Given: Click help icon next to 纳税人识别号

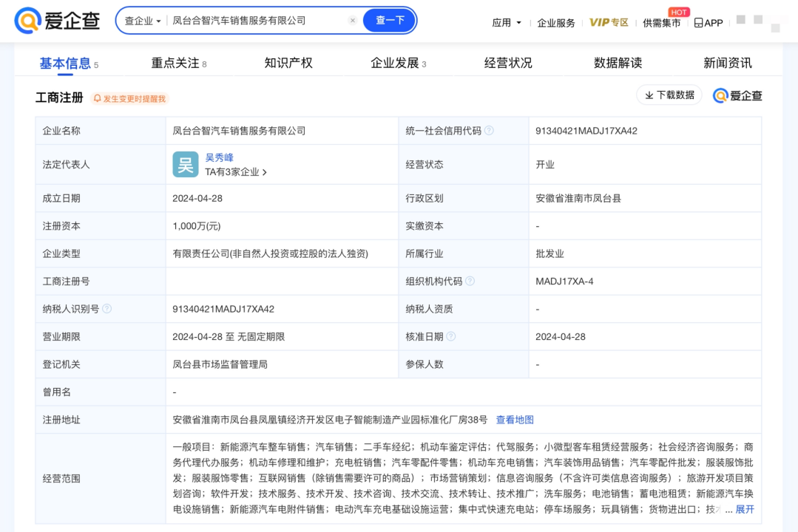Looking at the screenshot, I should click(107, 309).
